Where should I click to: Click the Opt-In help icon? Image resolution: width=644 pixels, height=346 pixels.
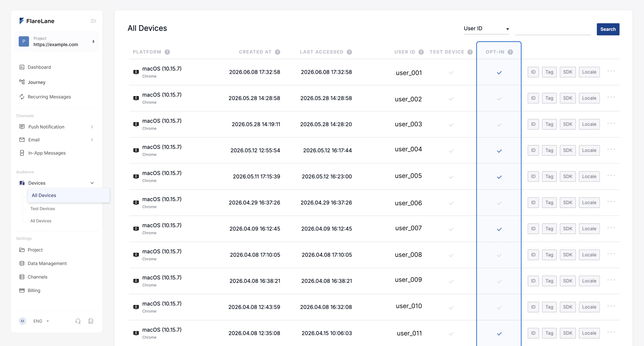[510, 52]
